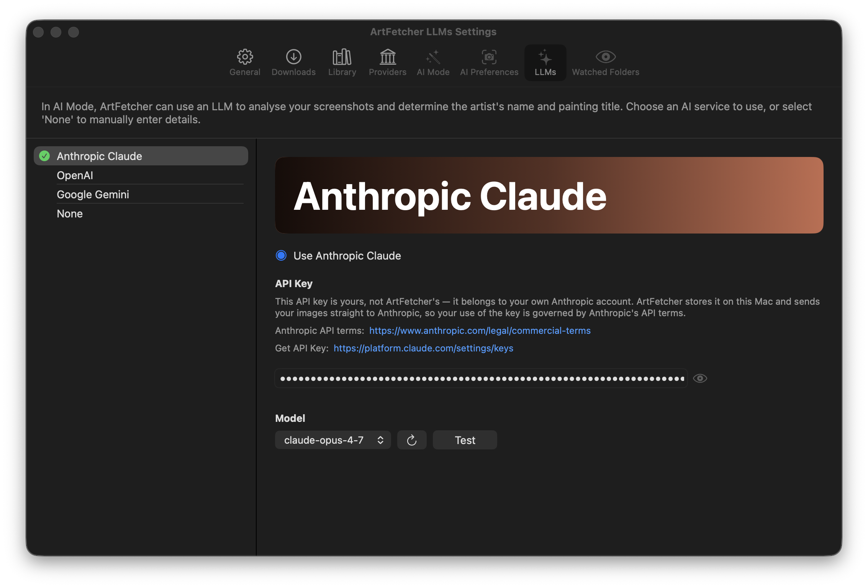The width and height of the screenshot is (868, 588).
Task: Select the LLMs tab
Action: pyautogui.click(x=545, y=63)
